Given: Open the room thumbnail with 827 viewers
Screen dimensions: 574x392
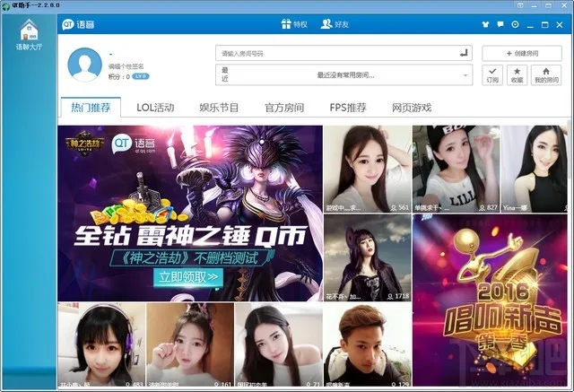Looking at the screenshot, I should point(457,169).
